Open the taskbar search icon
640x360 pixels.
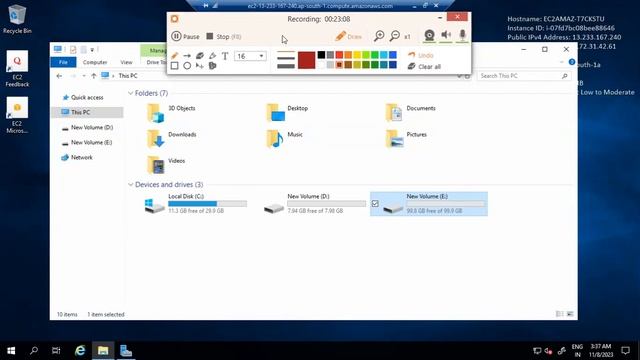click(x=34, y=351)
